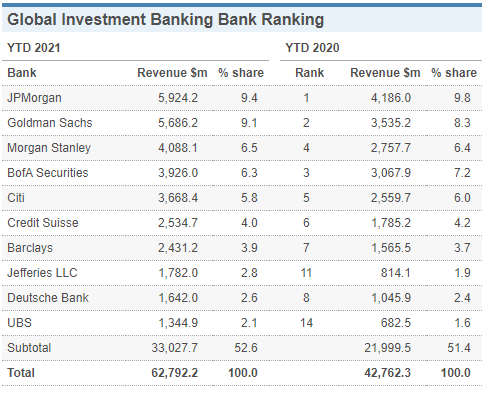Click Citi 2020 revenue 2,559.7
This screenshot has width=491, height=393.
tap(391, 198)
